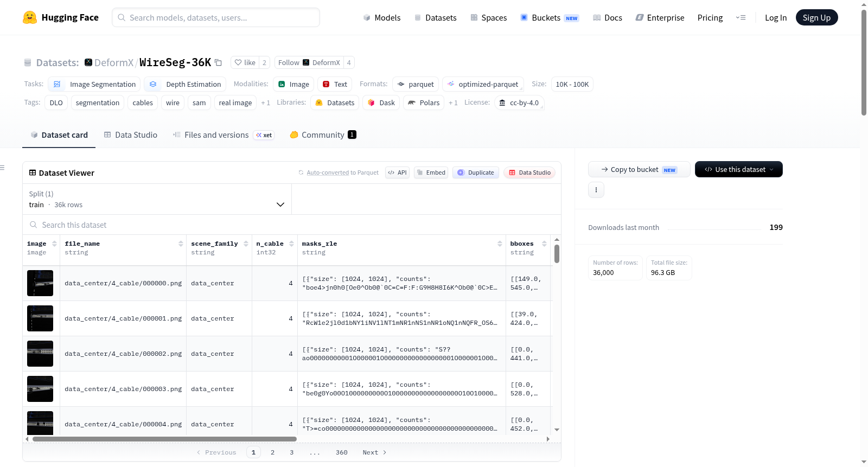Screen dimensions: 868x467
Task: Duplicate the dataset
Action: pyautogui.click(x=476, y=172)
